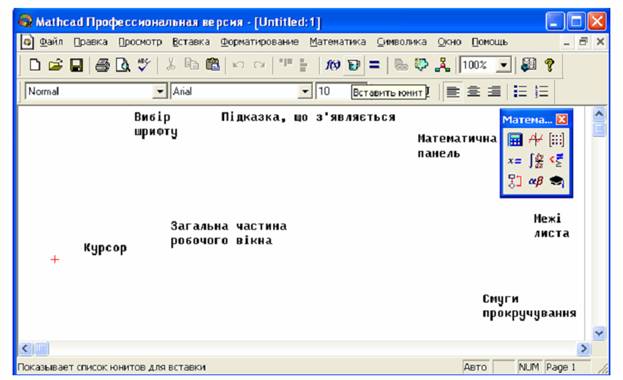
Task: Open the Calculus integral palette
Action: (x=536, y=161)
